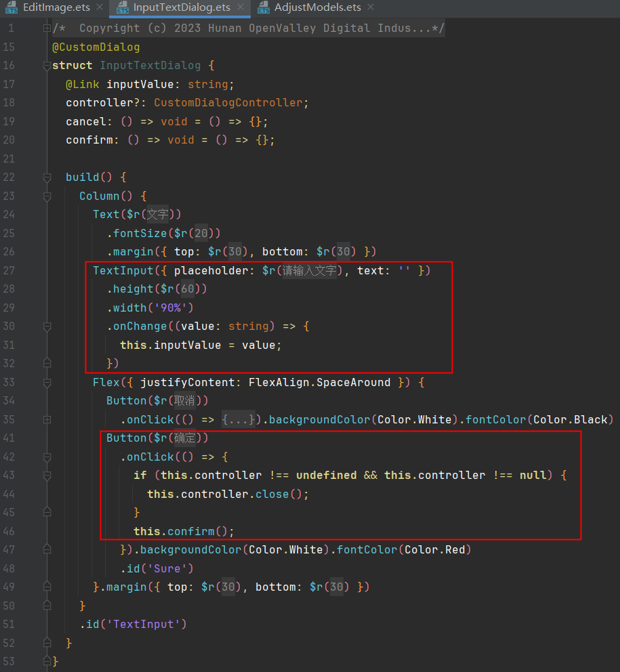The width and height of the screenshot is (620, 672).
Task: Expand the folded onClick block at line 35
Action: [x=47, y=419]
